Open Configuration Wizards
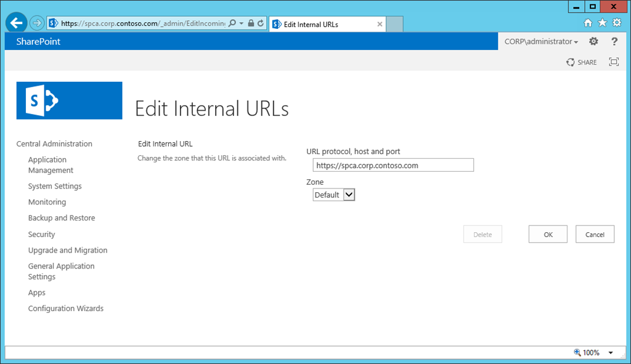 point(65,309)
